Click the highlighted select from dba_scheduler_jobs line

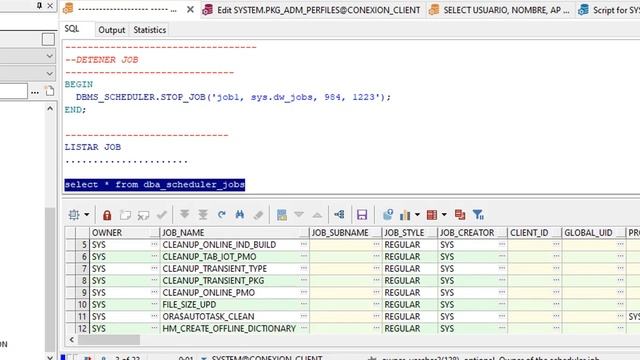pos(155,184)
